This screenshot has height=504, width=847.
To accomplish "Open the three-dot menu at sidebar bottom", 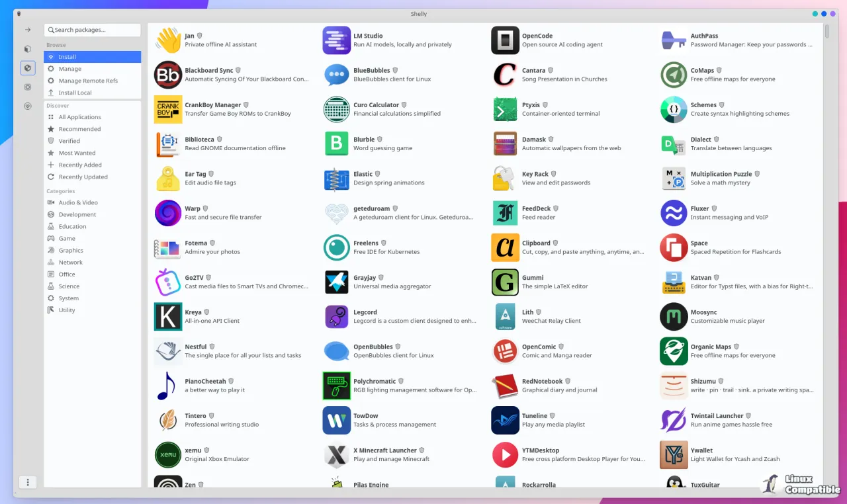I will (x=28, y=482).
